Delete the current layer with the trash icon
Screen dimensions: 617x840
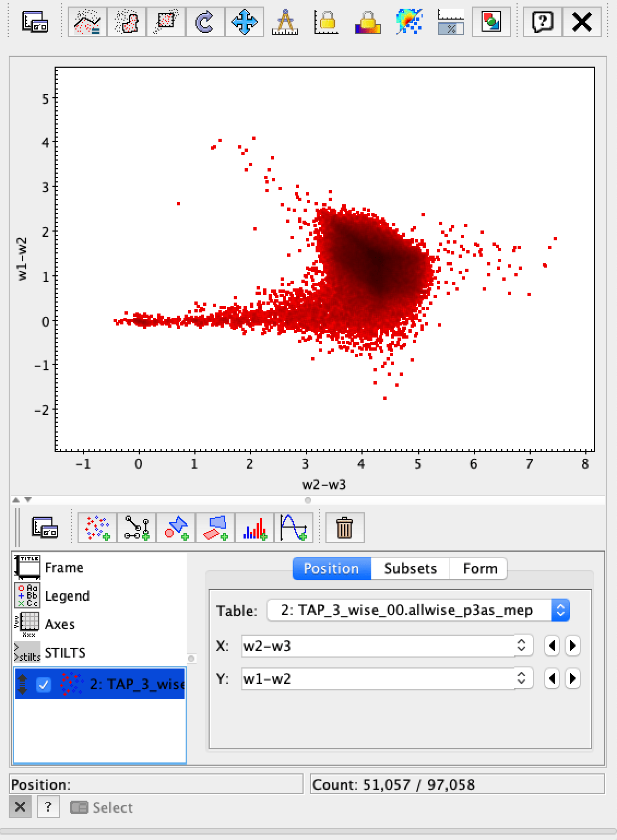pyautogui.click(x=344, y=527)
